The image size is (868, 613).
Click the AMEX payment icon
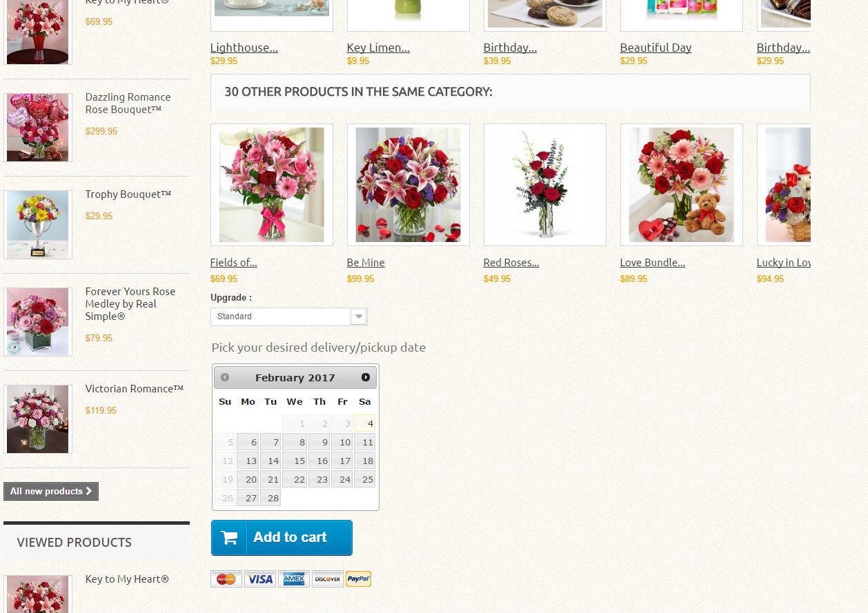point(294,579)
